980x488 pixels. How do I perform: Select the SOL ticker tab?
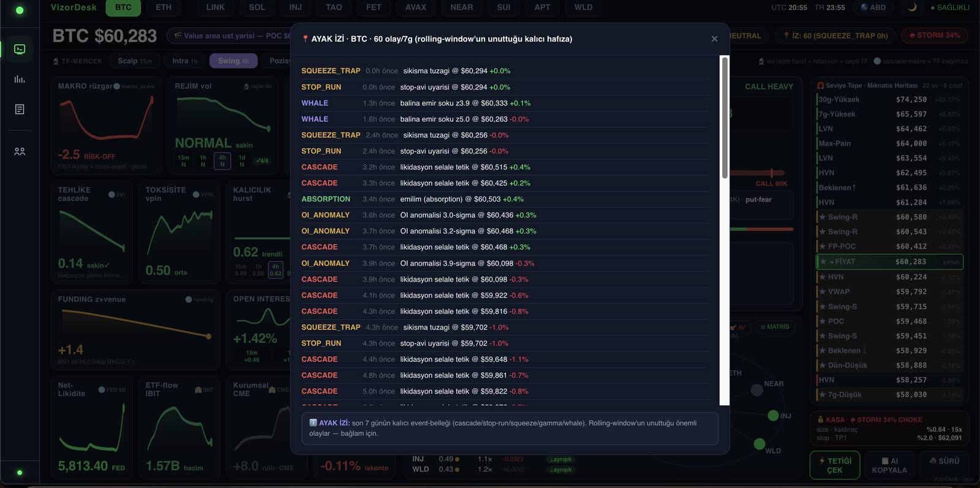(x=257, y=7)
